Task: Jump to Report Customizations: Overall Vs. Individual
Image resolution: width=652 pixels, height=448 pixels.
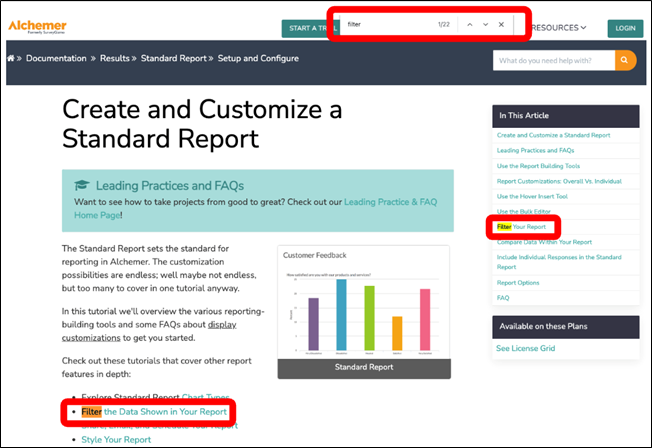Action: click(559, 181)
